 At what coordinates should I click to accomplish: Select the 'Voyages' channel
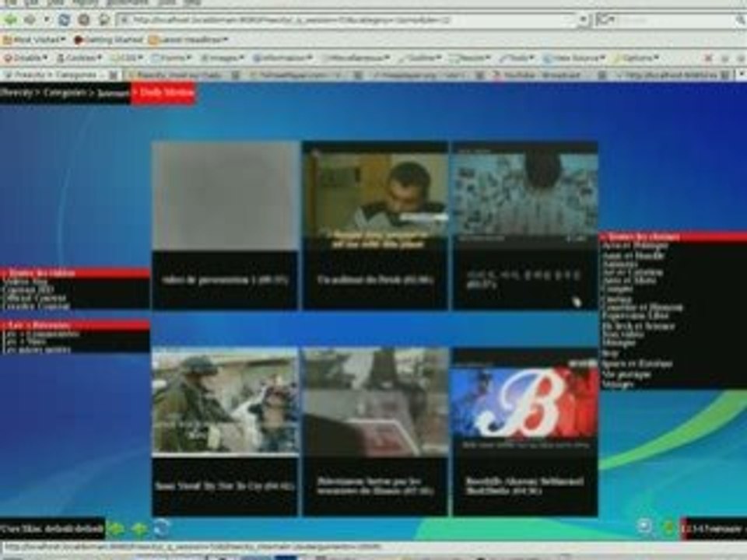pyautogui.click(x=618, y=383)
